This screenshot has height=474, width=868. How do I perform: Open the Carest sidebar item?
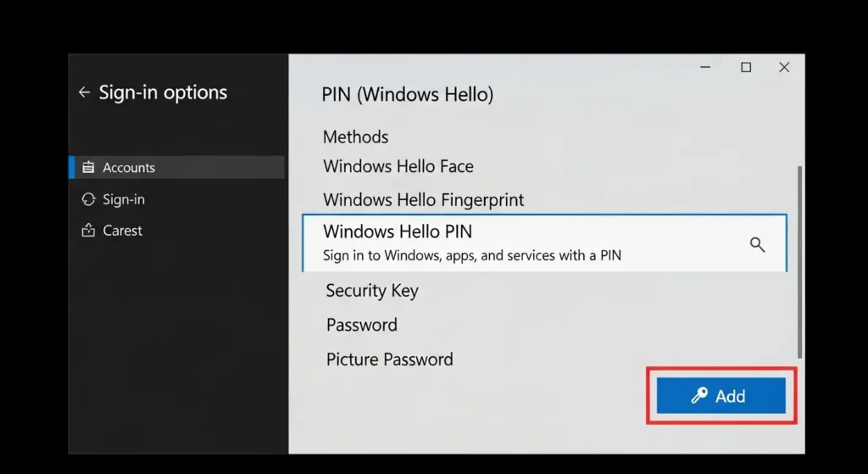(x=113, y=231)
